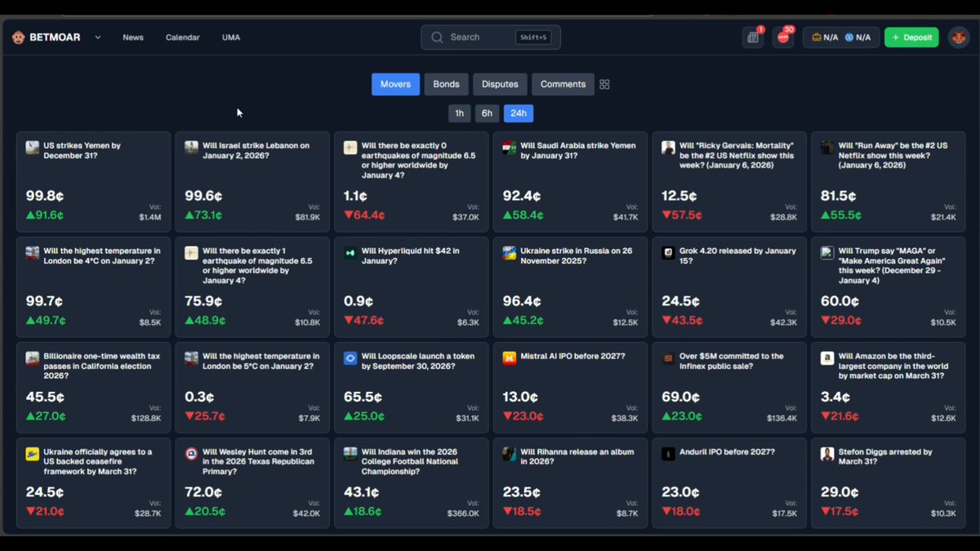The image size is (980, 551).
Task: Click the ▲20.5¢ Wesley Hunt change
Action: click(x=205, y=512)
